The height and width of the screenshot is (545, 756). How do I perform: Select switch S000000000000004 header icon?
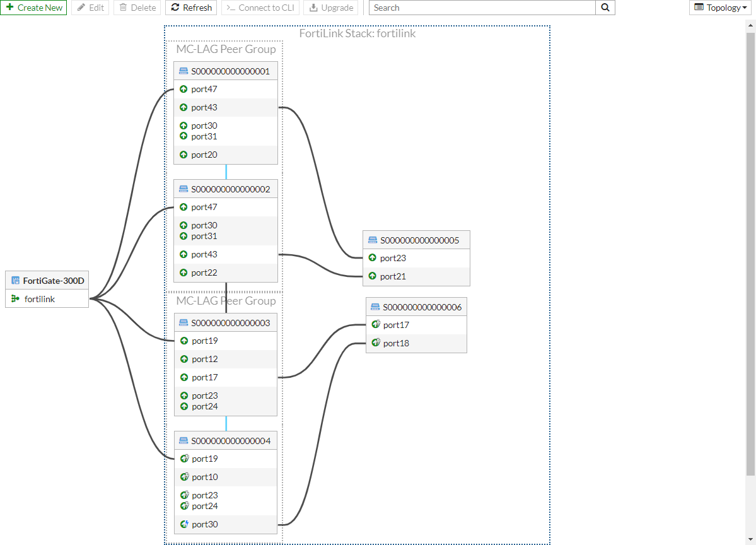183,441
